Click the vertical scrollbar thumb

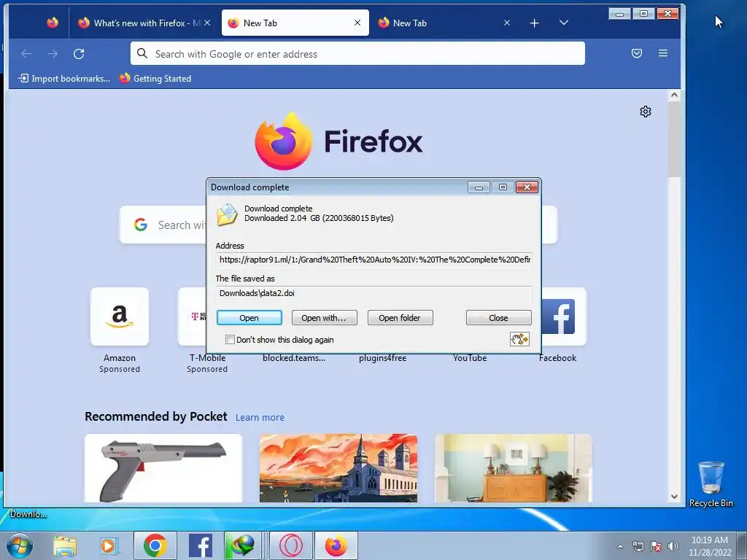(673, 139)
